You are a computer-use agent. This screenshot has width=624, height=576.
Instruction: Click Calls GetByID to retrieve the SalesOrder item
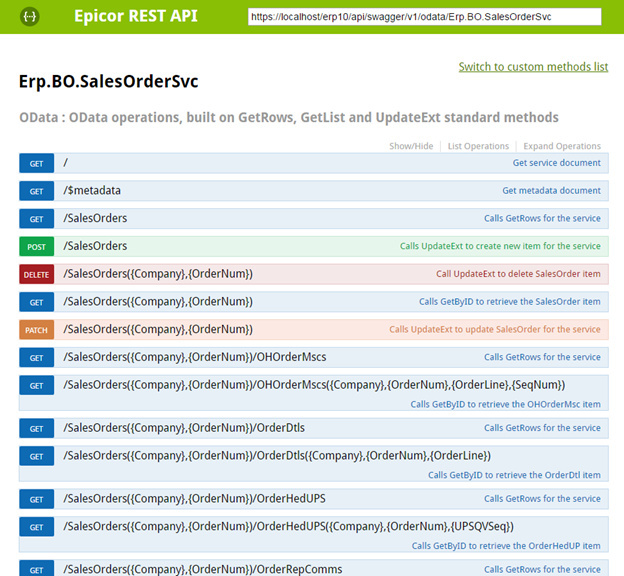tap(510, 302)
